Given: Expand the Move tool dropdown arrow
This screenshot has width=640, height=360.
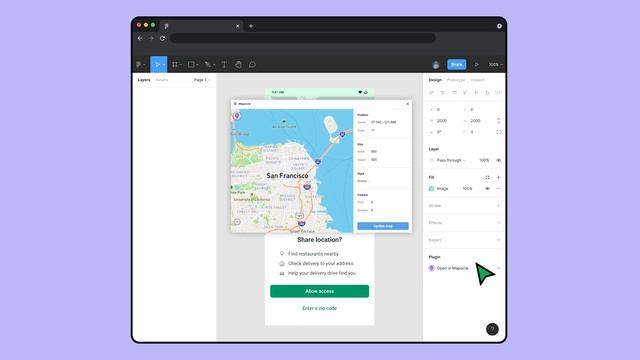Looking at the screenshot, I should click(x=163, y=65).
